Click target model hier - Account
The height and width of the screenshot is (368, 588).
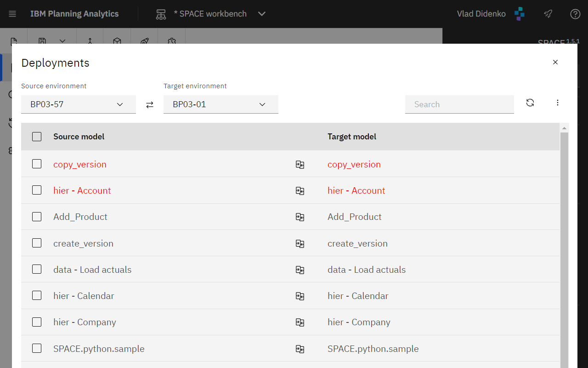(x=356, y=190)
